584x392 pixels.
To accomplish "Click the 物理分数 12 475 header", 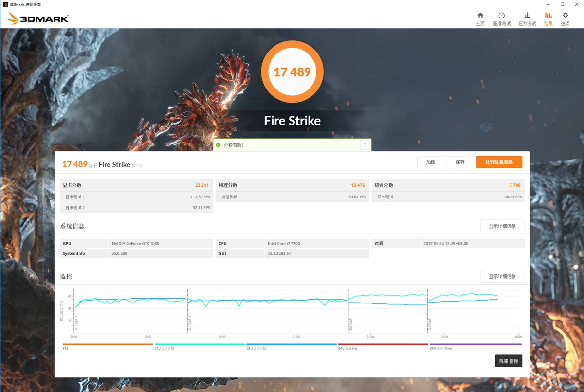I will 292,185.
